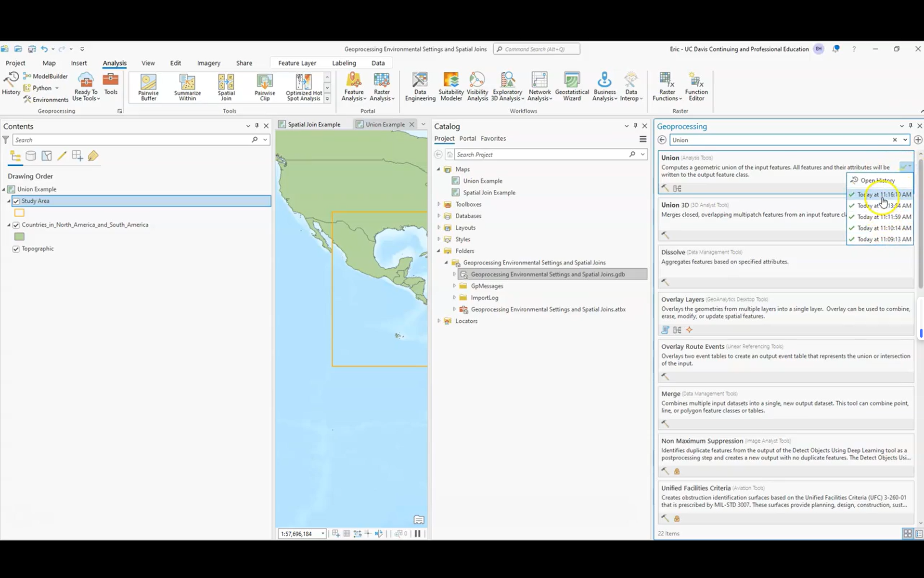Open the Catalog pane hamburger menu
The image size is (924, 578).
pos(642,139)
